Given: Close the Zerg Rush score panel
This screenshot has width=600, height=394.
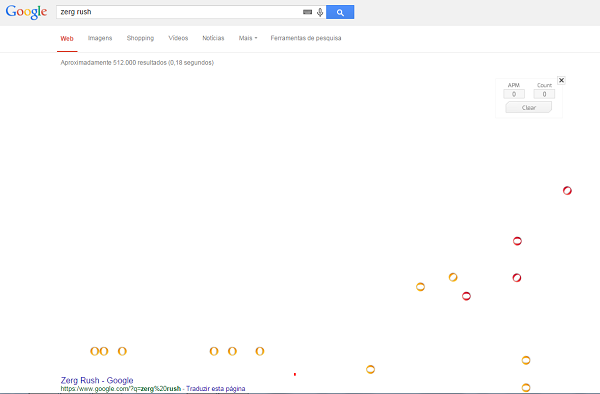Looking at the screenshot, I should tap(561, 80).
